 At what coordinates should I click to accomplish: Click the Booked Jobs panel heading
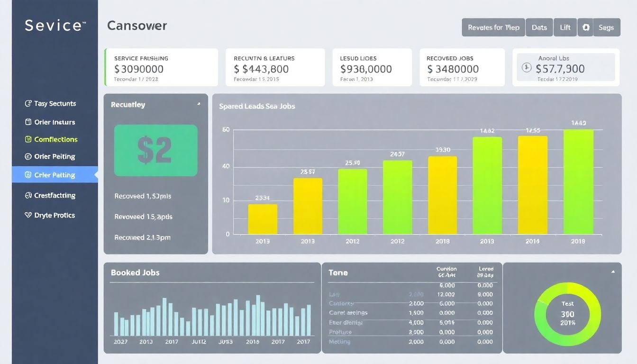tap(135, 273)
